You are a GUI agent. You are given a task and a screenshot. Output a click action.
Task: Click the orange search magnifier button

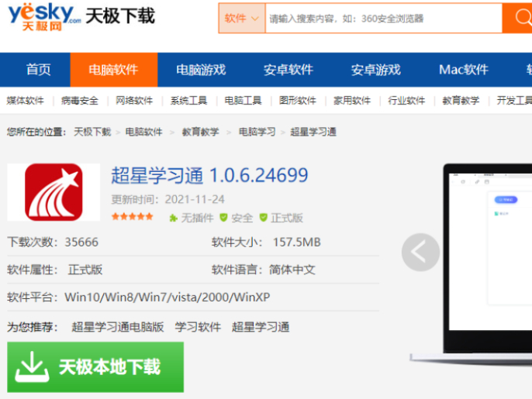pos(517,19)
